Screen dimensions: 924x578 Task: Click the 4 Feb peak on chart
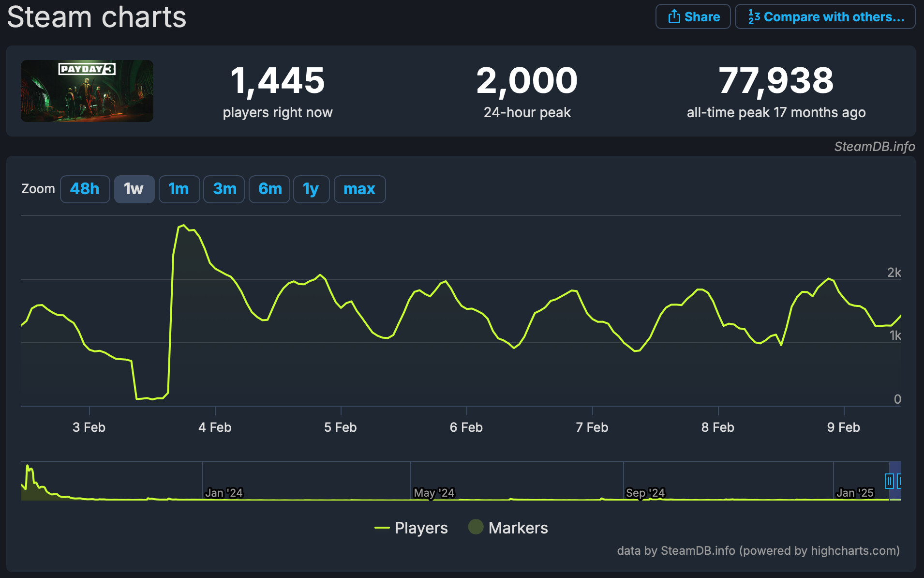[x=183, y=226]
